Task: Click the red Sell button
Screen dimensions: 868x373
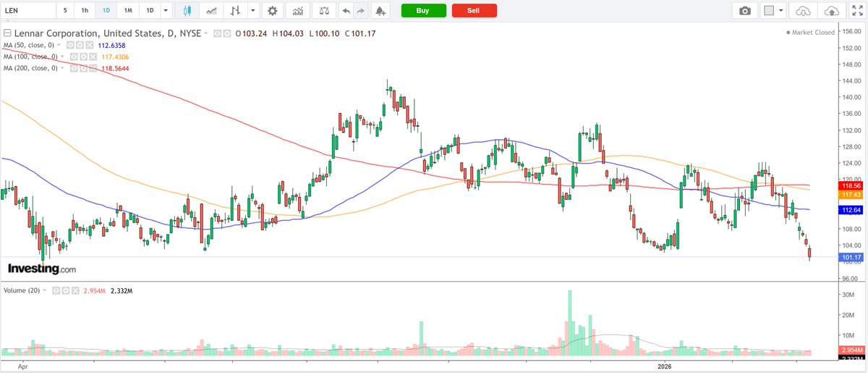Action: coord(474,11)
